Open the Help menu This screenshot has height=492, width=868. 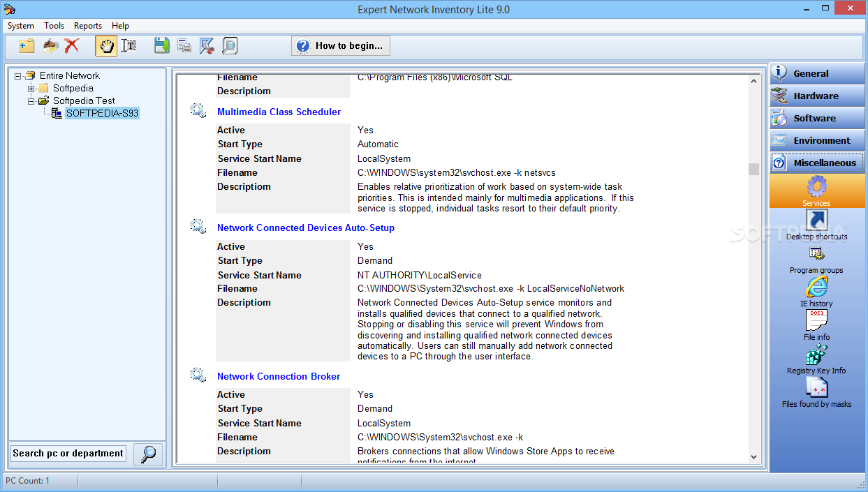pos(120,26)
